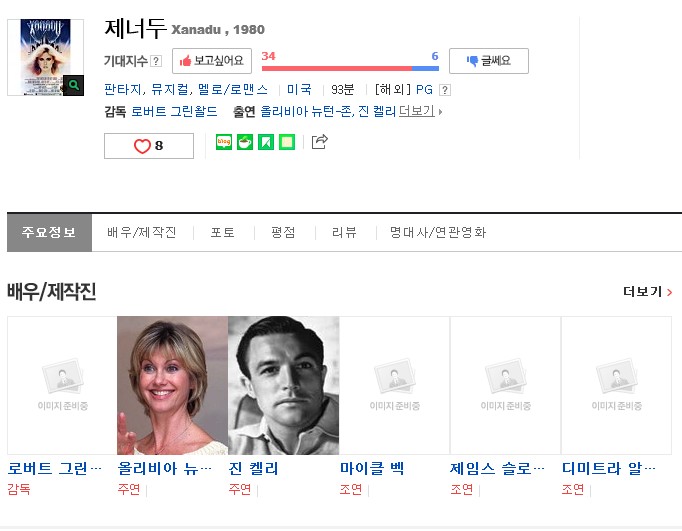Image resolution: width=682 pixels, height=531 pixels.
Task: Click the red-blue expectation rating bar
Action: [349, 68]
